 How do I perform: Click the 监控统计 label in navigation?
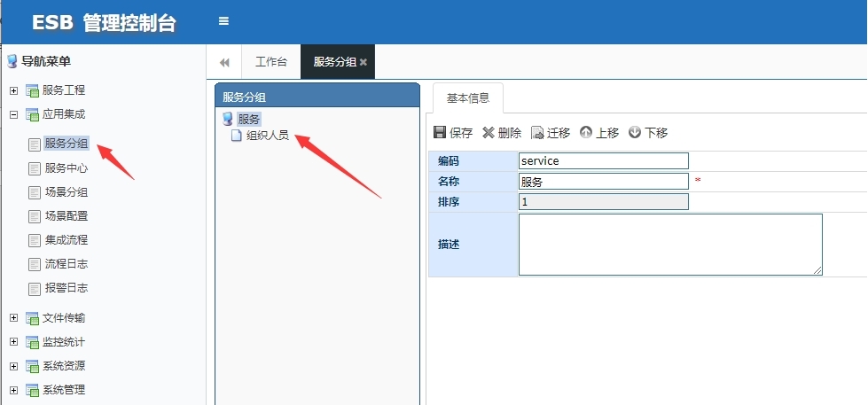click(x=64, y=342)
